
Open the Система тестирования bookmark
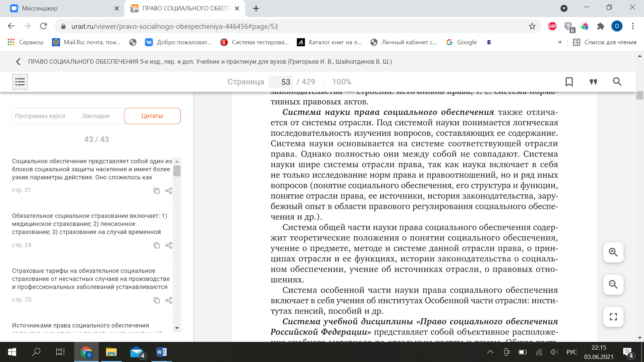point(255,42)
